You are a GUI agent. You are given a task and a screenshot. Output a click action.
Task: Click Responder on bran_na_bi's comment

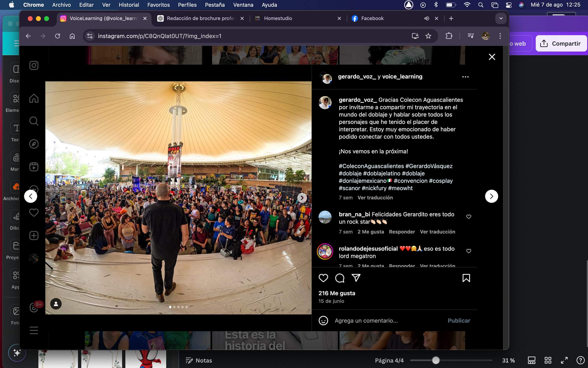point(402,232)
